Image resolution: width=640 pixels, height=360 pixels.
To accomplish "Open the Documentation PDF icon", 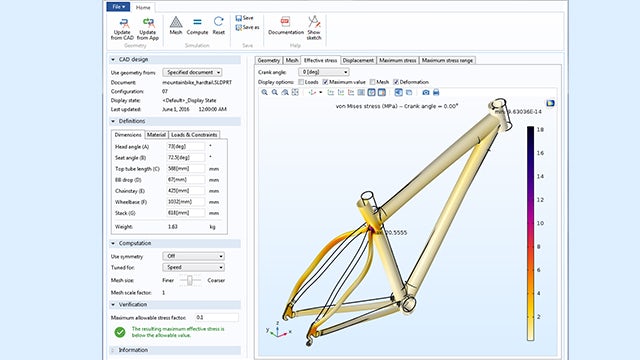I will pyautogui.click(x=285, y=22).
